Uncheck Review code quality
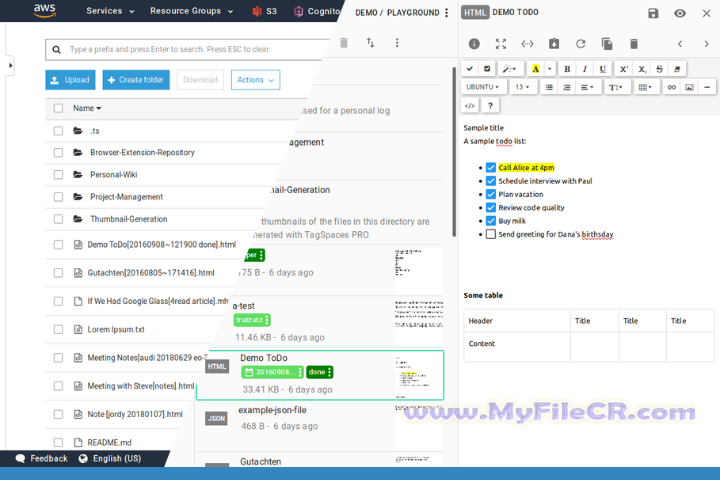The height and width of the screenshot is (480, 720). click(491, 208)
